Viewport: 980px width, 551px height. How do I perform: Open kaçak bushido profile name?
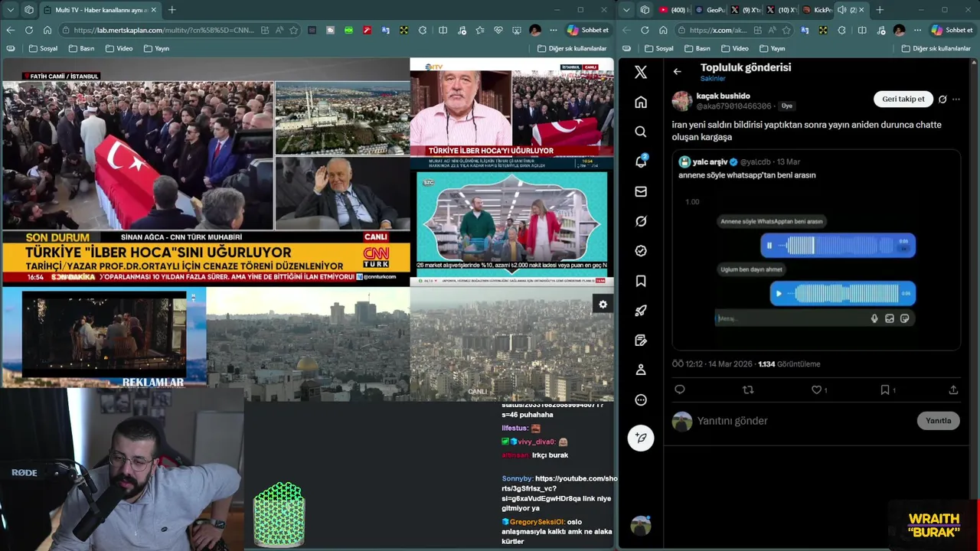click(x=723, y=96)
